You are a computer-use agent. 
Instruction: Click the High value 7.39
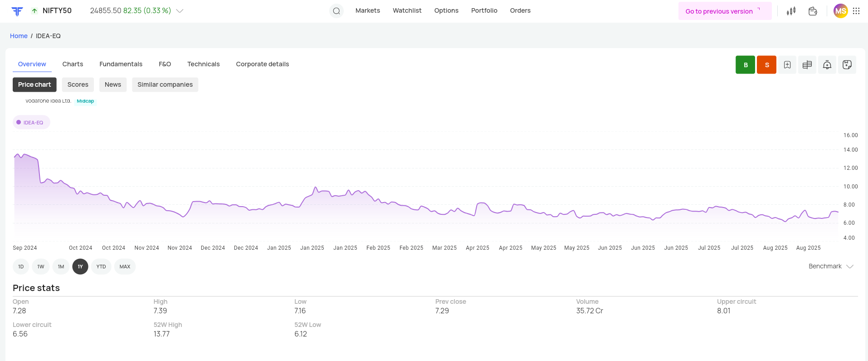(x=160, y=311)
